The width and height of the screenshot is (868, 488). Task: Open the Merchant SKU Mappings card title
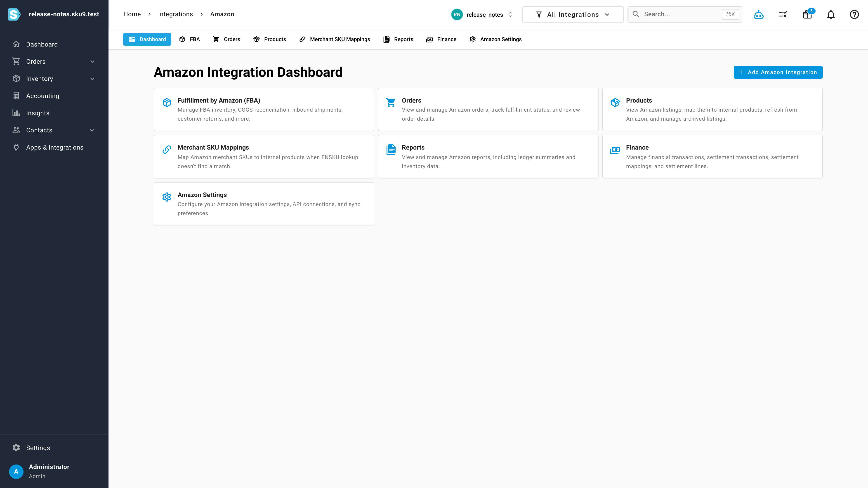click(213, 148)
